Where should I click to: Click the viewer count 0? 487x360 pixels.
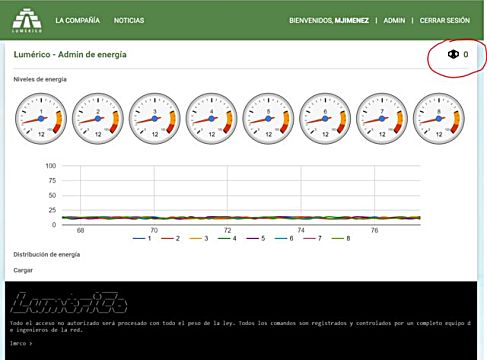(x=466, y=54)
